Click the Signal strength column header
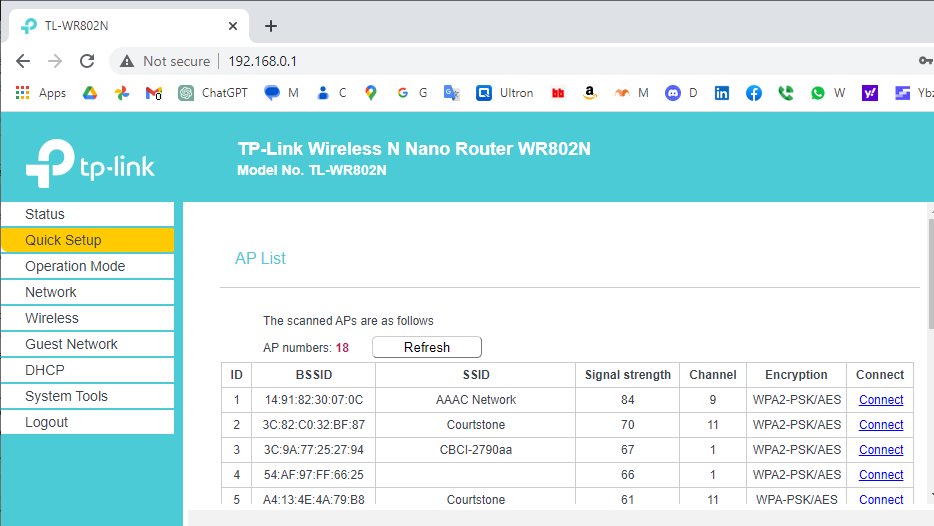Image resolution: width=934 pixels, height=526 pixels. coord(628,375)
